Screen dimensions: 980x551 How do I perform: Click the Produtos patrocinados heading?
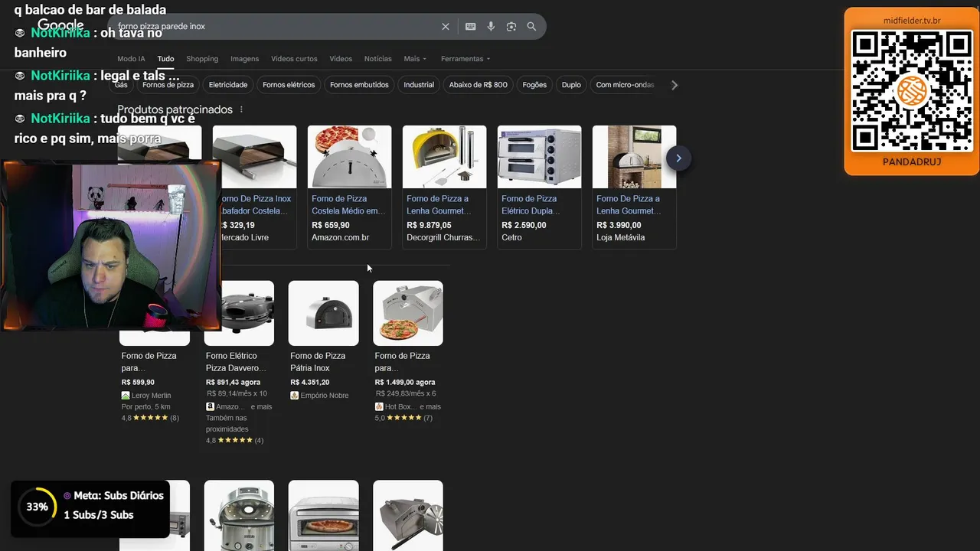click(x=175, y=110)
